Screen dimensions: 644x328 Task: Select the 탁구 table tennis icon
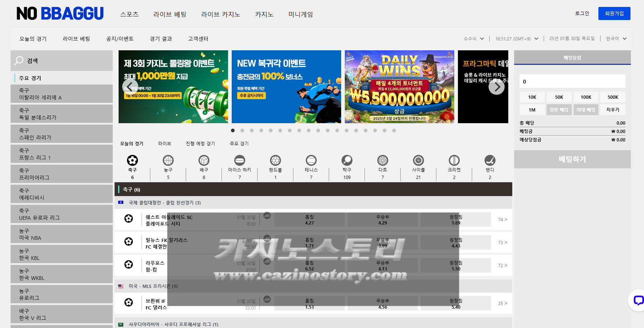(347, 160)
